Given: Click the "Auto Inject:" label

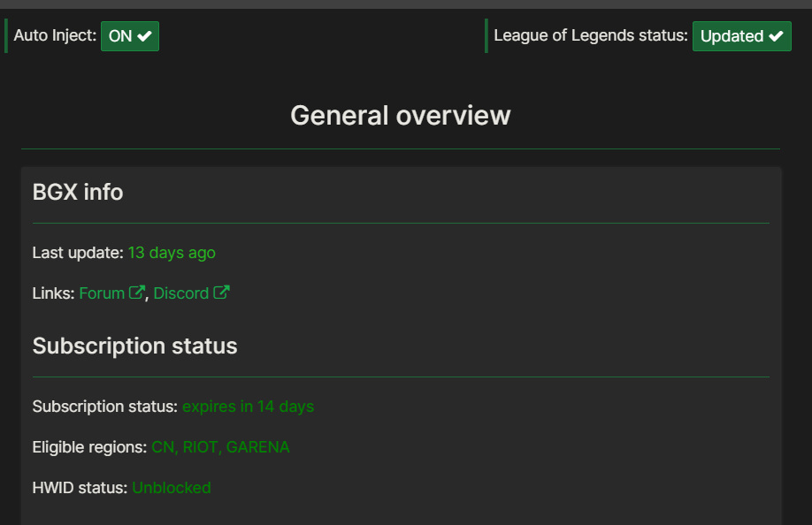Looking at the screenshot, I should pyautogui.click(x=55, y=36).
